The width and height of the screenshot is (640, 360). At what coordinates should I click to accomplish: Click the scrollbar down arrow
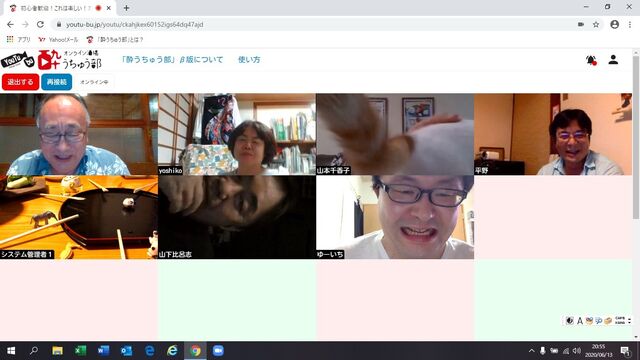(x=636, y=337)
